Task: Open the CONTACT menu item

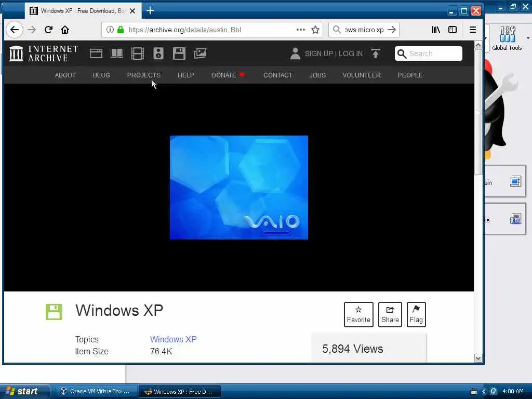Action: point(278,75)
